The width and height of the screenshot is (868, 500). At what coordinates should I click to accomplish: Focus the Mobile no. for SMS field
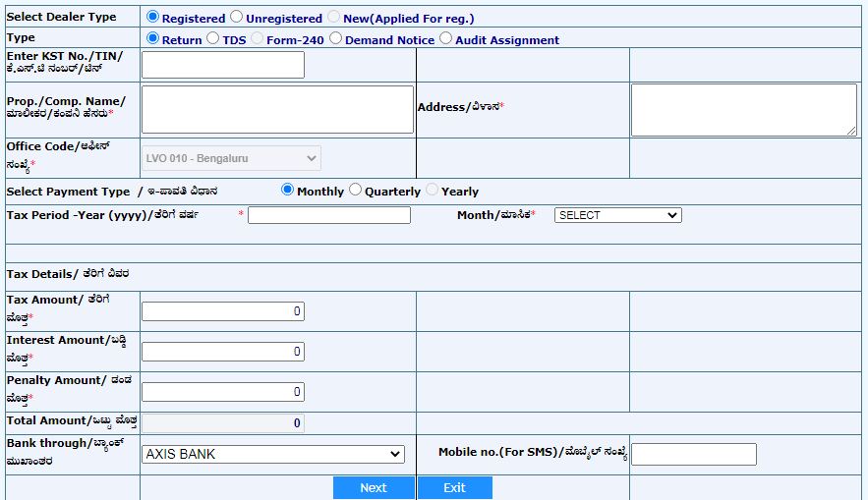click(694, 454)
